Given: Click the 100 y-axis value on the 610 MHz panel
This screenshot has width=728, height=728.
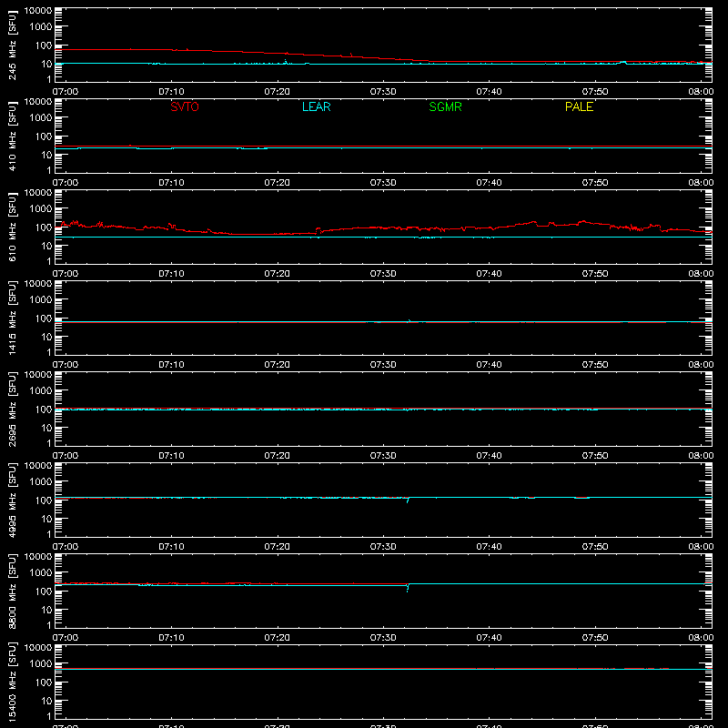Looking at the screenshot, I should pyautogui.click(x=44, y=227).
